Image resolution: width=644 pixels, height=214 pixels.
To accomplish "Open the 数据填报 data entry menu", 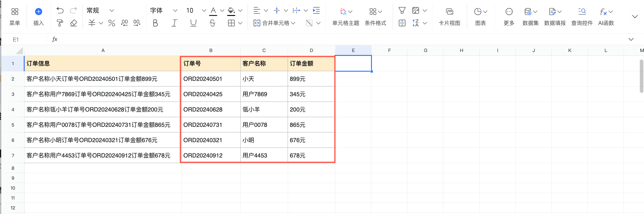I will (555, 17).
